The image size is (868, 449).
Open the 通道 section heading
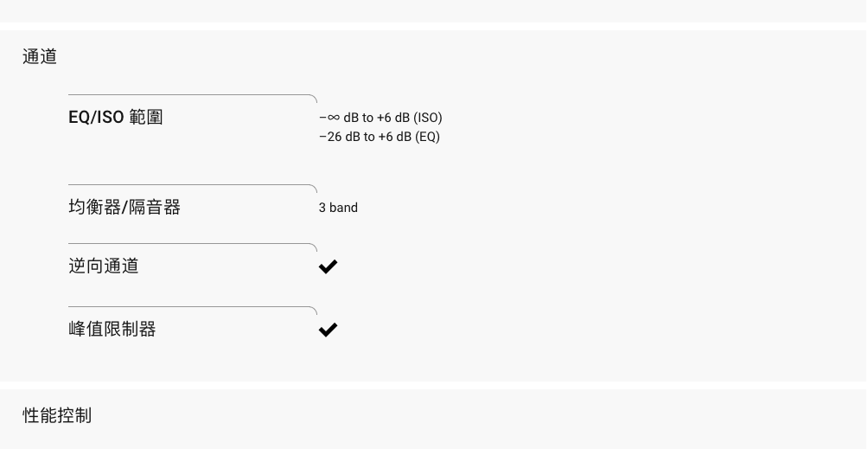click(x=40, y=56)
